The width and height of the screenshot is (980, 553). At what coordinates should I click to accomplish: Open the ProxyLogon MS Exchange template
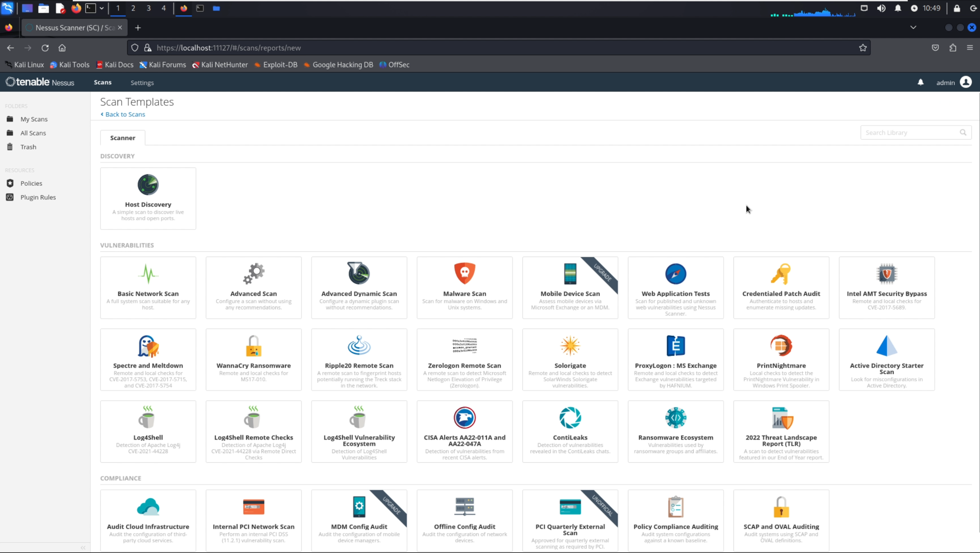(x=675, y=359)
